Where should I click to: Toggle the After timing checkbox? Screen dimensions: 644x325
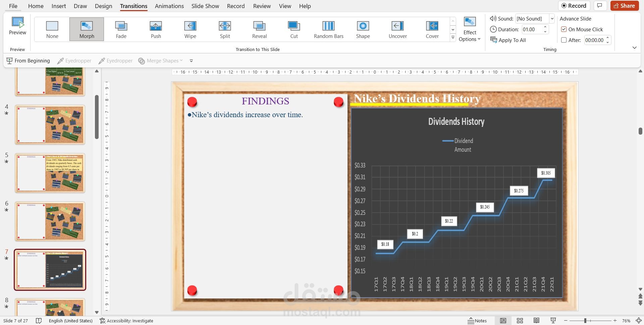click(564, 40)
